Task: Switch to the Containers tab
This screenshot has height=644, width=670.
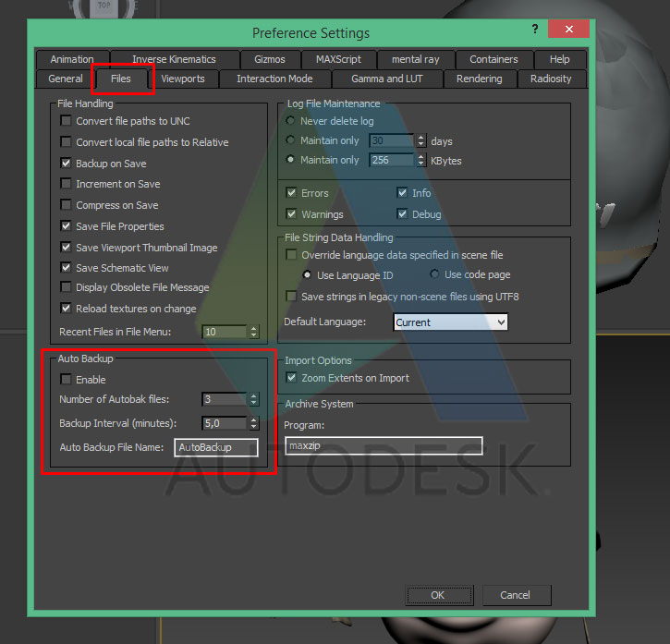Action: [493, 59]
